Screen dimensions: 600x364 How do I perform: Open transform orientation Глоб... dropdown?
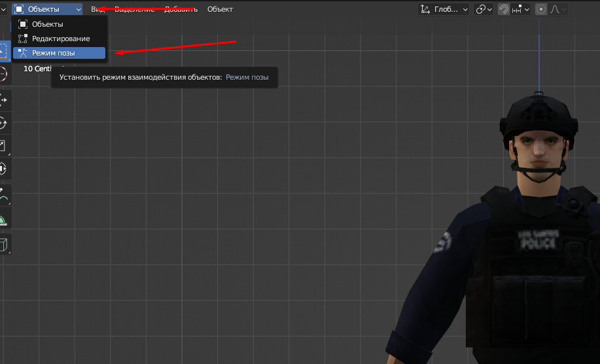point(444,9)
